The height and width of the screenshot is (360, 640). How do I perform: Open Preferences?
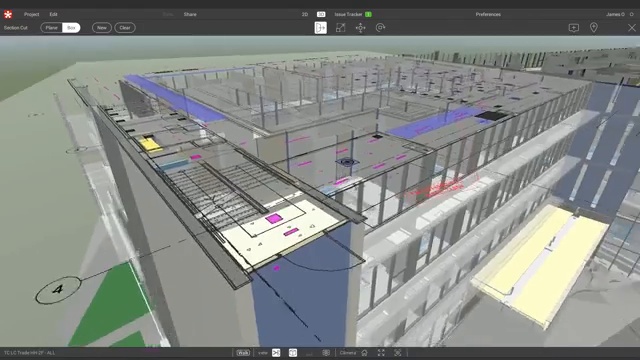point(488,14)
